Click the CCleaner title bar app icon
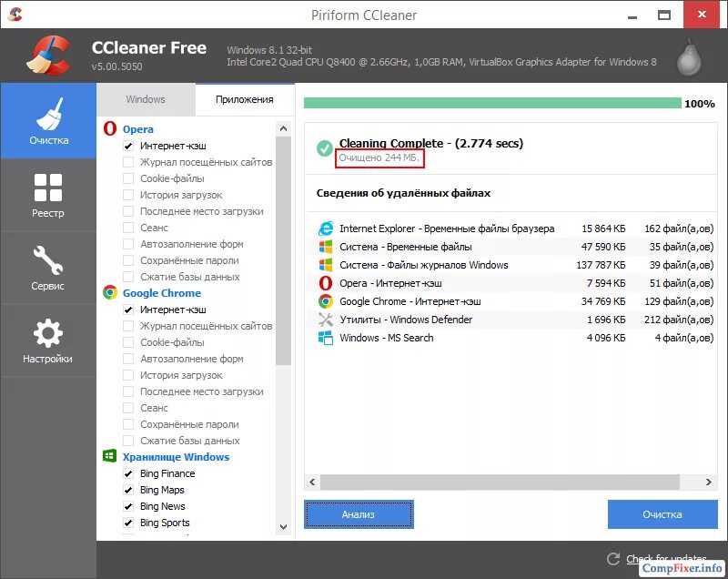The width and height of the screenshot is (728, 579). click(15, 15)
